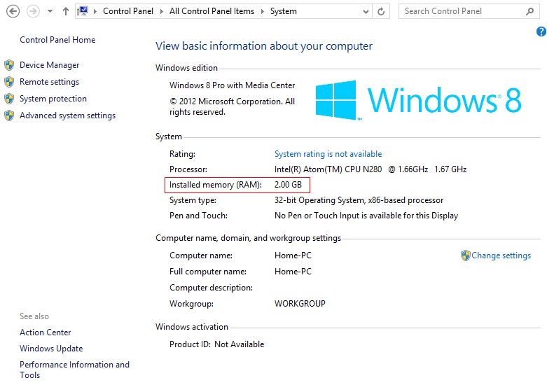This screenshot has height=392, width=547.
Task: Click the computer icon in address bar
Action: click(84, 11)
